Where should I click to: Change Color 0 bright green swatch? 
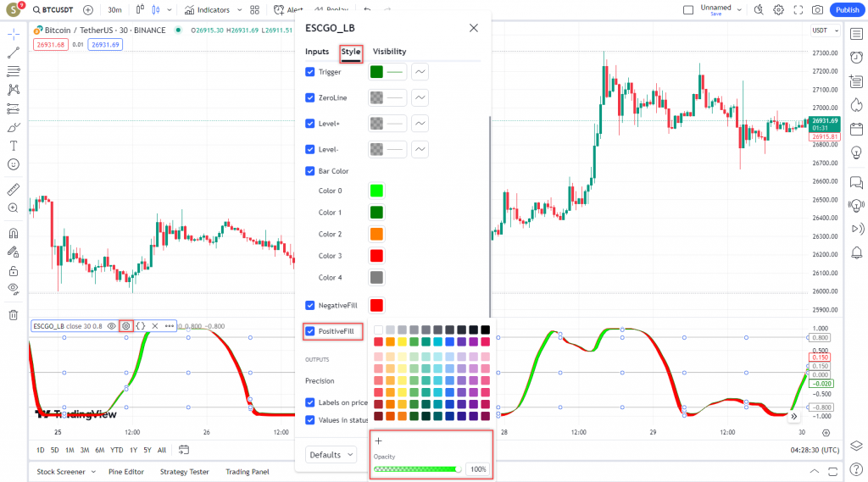click(376, 191)
